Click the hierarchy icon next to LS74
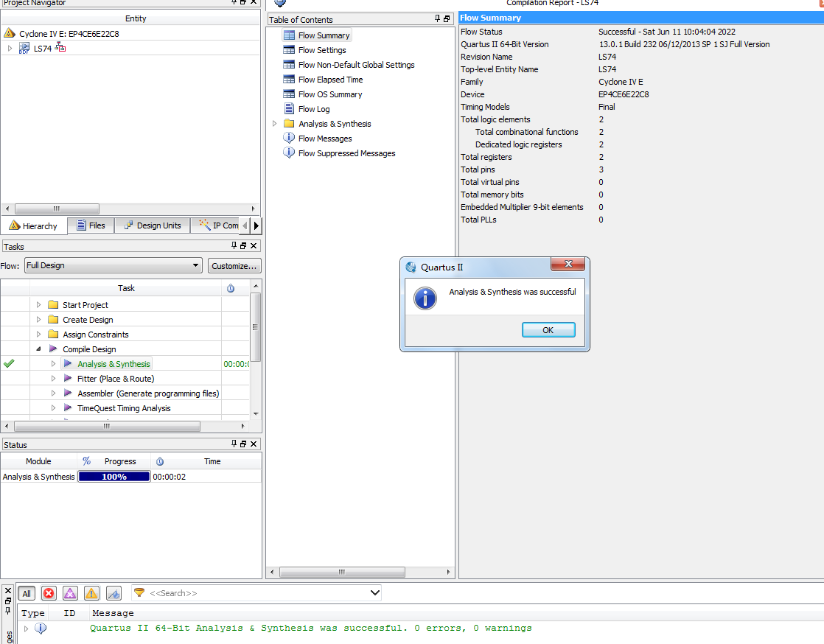 60,48
